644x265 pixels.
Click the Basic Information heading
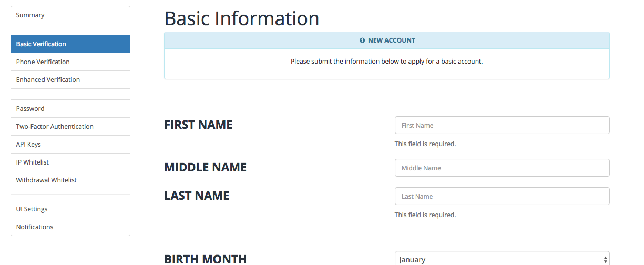(x=242, y=18)
